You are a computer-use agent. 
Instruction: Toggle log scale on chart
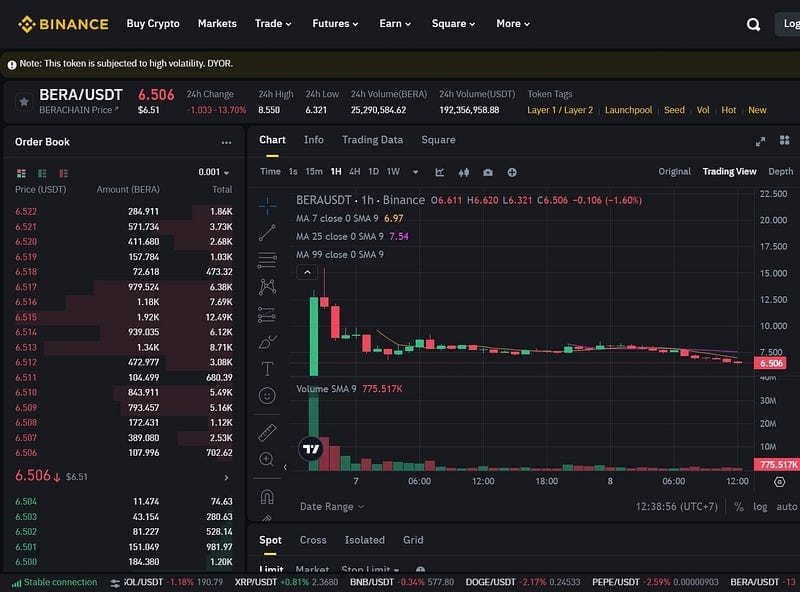[761, 507]
